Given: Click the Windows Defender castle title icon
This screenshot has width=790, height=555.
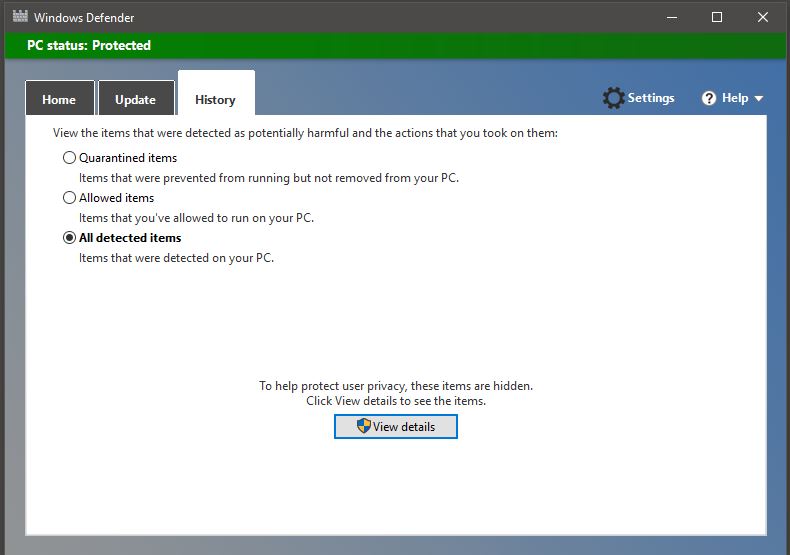Looking at the screenshot, I should [20, 16].
